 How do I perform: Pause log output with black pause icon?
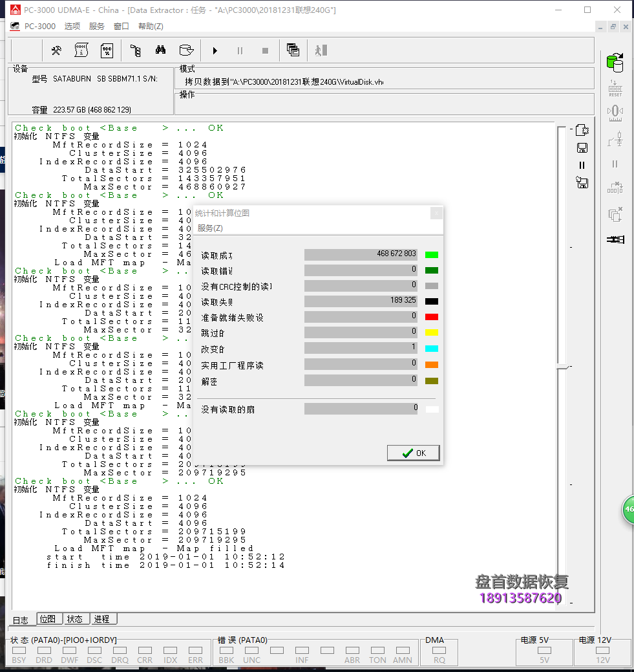(582, 165)
